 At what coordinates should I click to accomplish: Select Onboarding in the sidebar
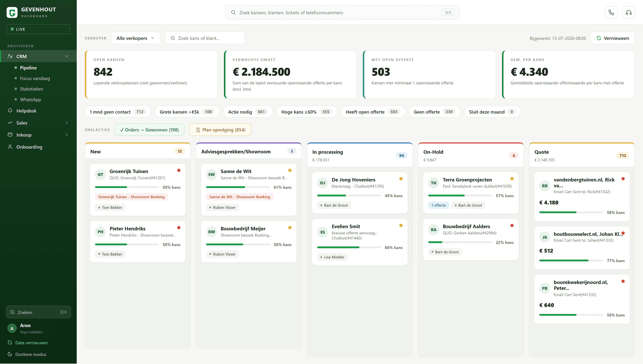[x=29, y=147]
